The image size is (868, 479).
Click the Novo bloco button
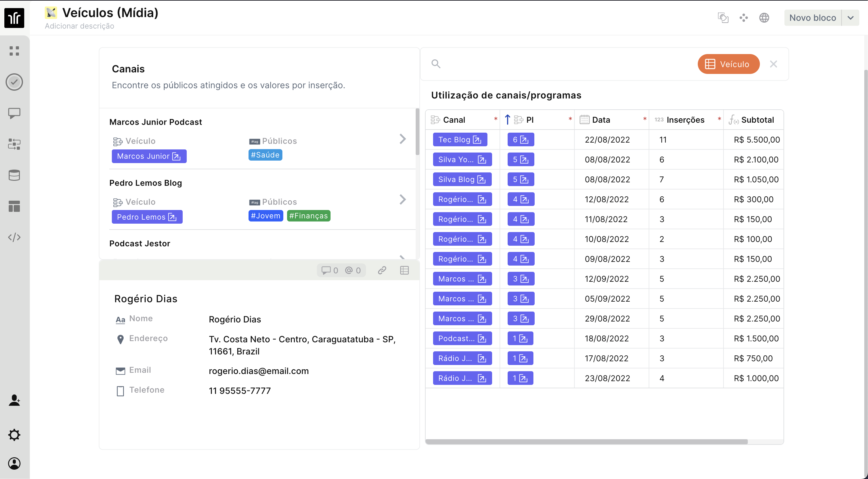point(812,18)
